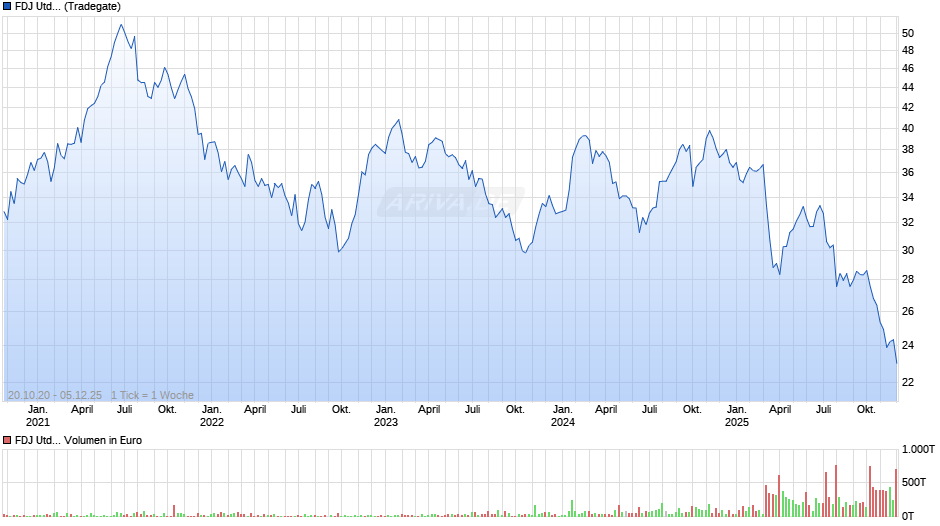Viewport: 940px width, 526px height.
Task: Click the price axis value 40
Action: (908, 128)
